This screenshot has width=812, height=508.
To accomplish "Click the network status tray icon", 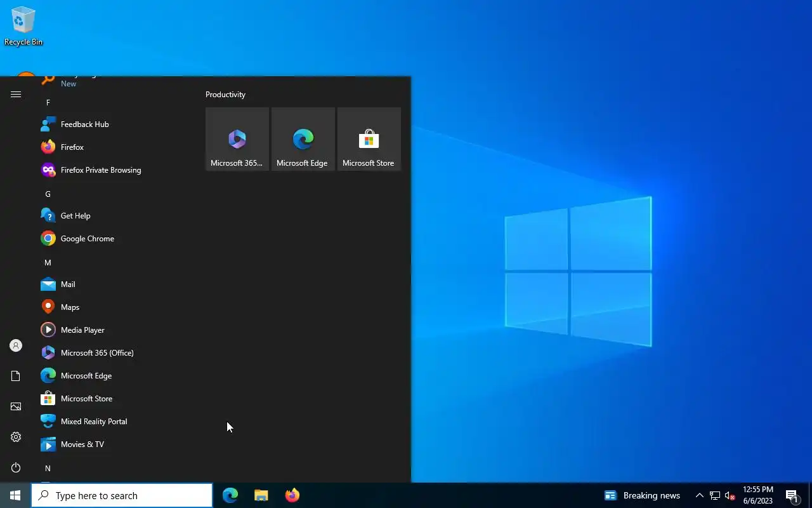I will pos(715,495).
